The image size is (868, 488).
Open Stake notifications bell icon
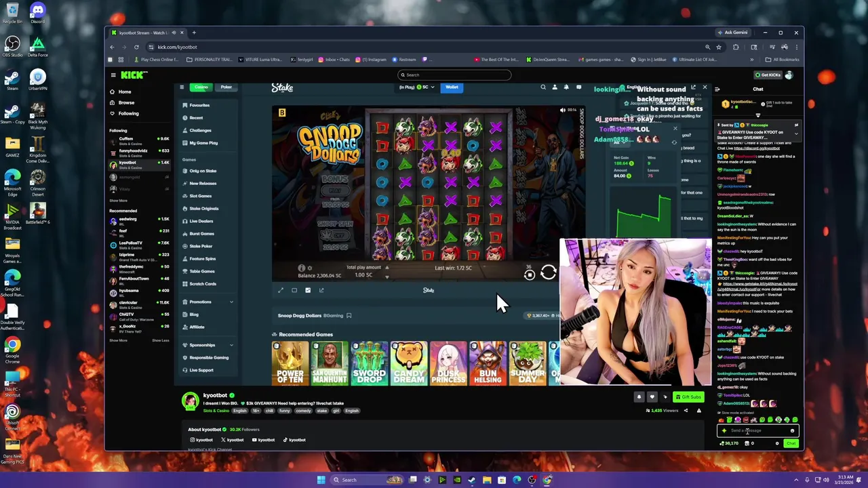(x=566, y=87)
